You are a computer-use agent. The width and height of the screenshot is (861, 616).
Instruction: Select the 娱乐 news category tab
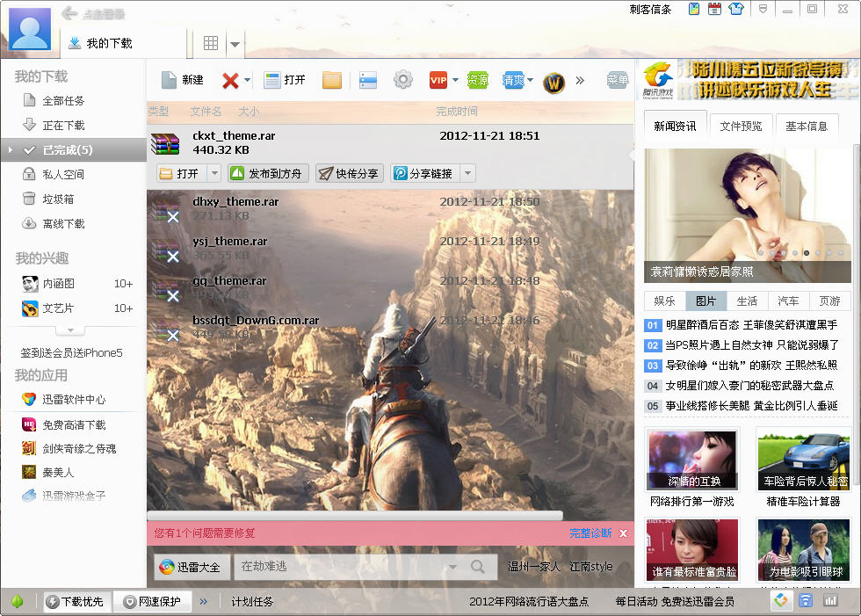tap(664, 301)
